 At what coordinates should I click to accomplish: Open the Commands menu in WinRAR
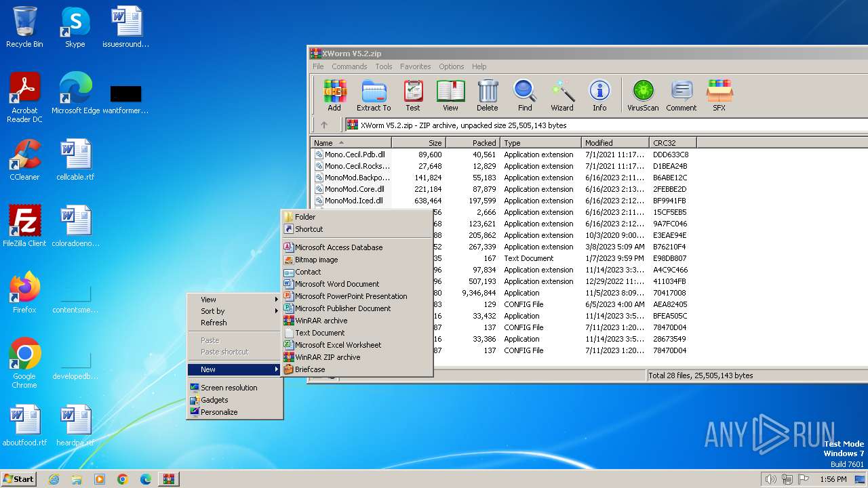[x=349, y=66]
